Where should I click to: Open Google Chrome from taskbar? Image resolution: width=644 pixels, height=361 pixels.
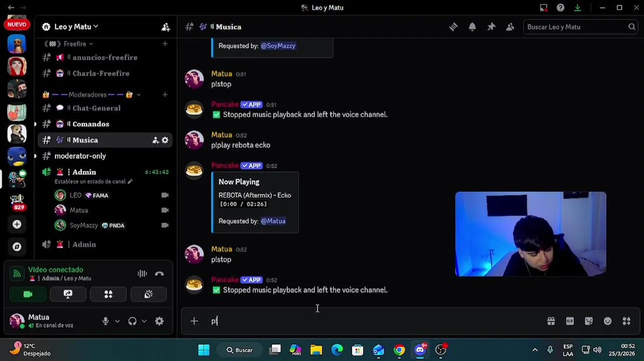pyautogui.click(x=399, y=350)
